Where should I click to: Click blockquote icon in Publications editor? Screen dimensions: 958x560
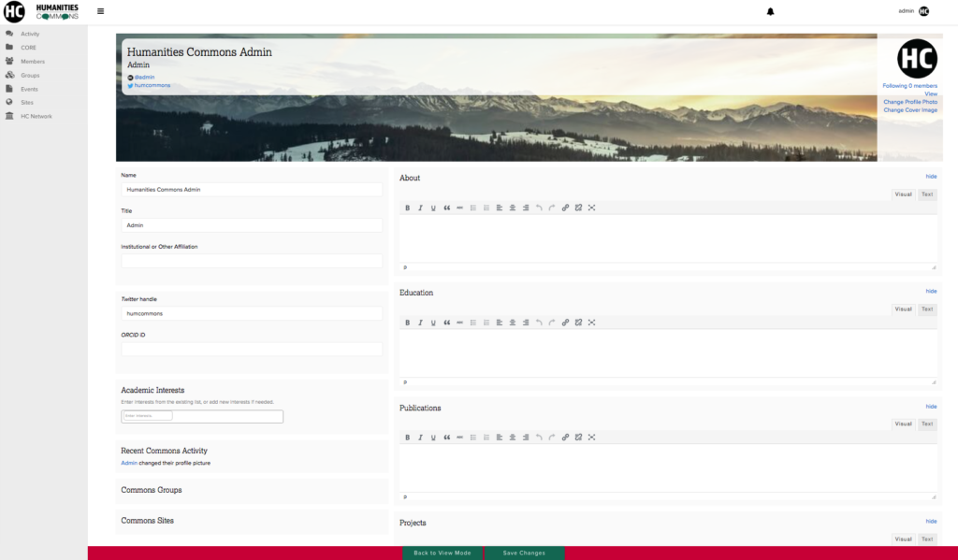[446, 438]
